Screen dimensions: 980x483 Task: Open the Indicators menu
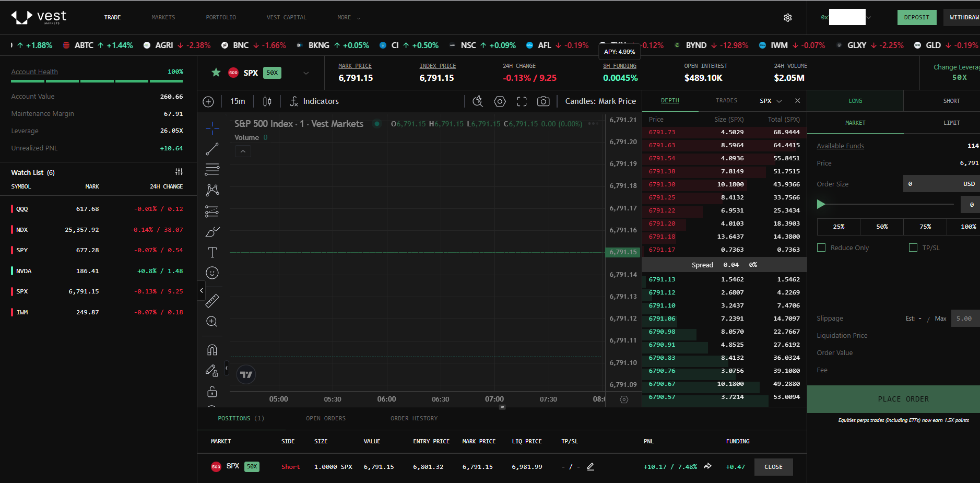coord(314,101)
